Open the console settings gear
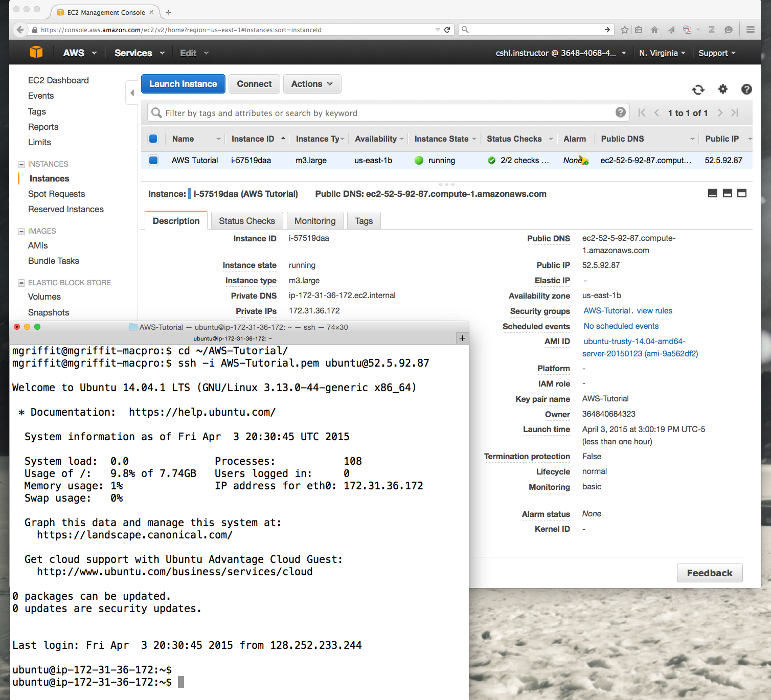The width and height of the screenshot is (771, 700). (x=722, y=89)
